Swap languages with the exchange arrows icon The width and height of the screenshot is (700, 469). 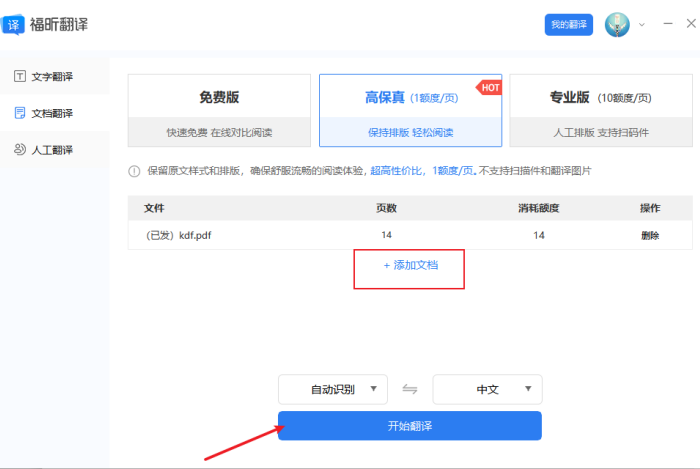click(x=410, y=389)
